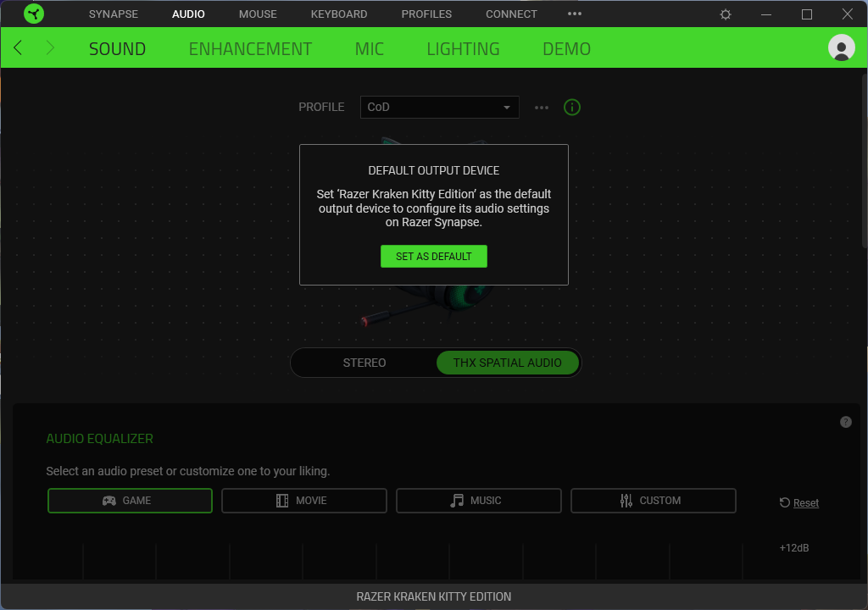Click the Razer Kraken Kitty Edition footer
868x610 pixels.
[x=433, y=596]
